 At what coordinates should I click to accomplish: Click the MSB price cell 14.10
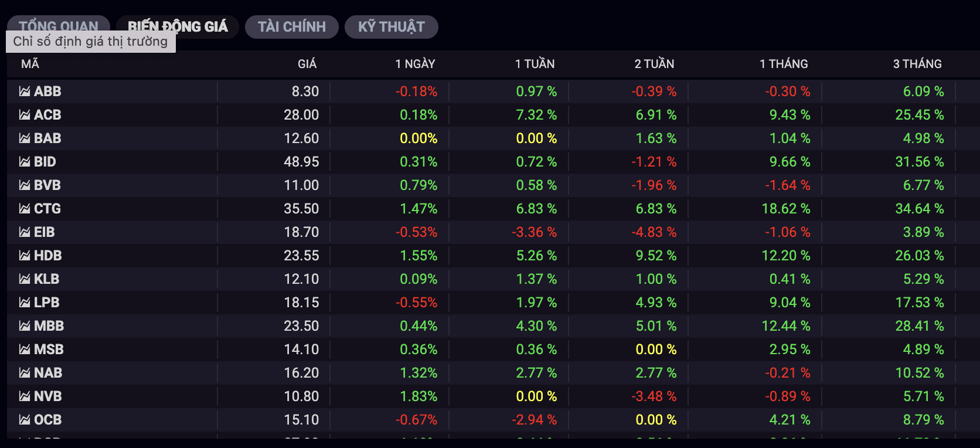coord(301,349)
